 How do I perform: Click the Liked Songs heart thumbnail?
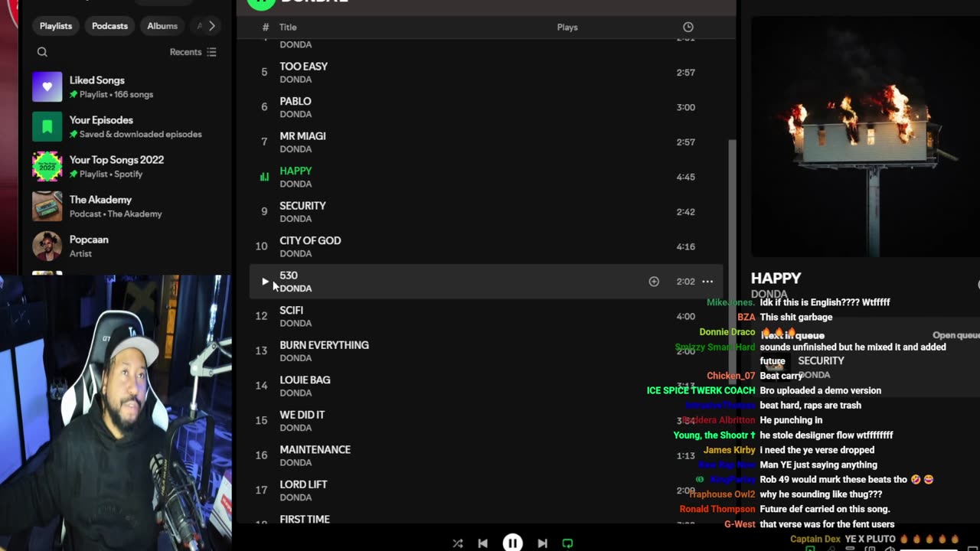coord(47,87)
